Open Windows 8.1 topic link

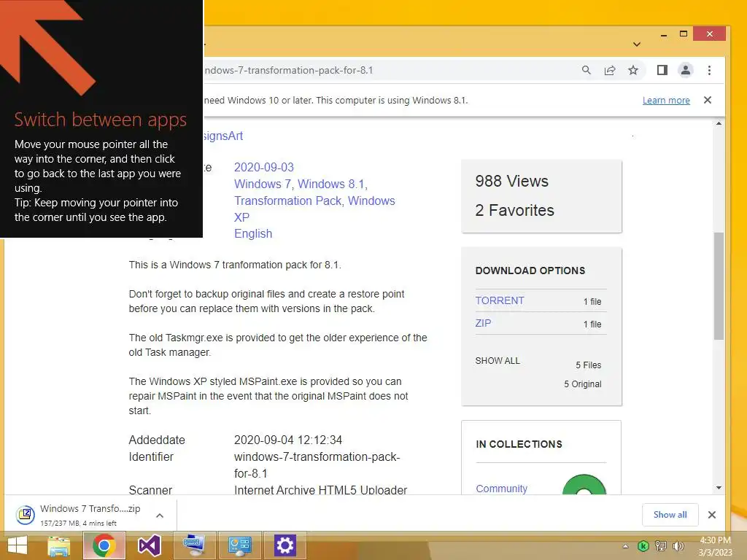tap(331, 184)
